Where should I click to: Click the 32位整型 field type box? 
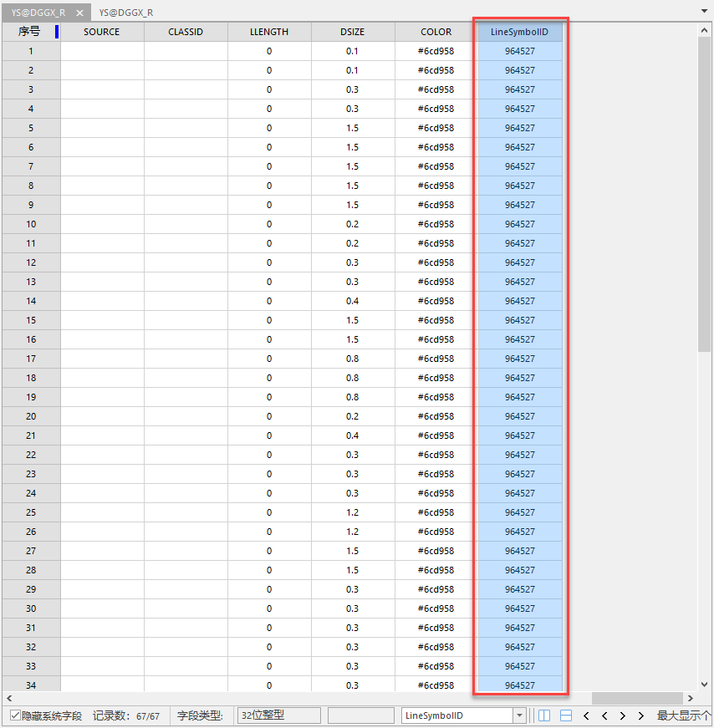[279, 716]
